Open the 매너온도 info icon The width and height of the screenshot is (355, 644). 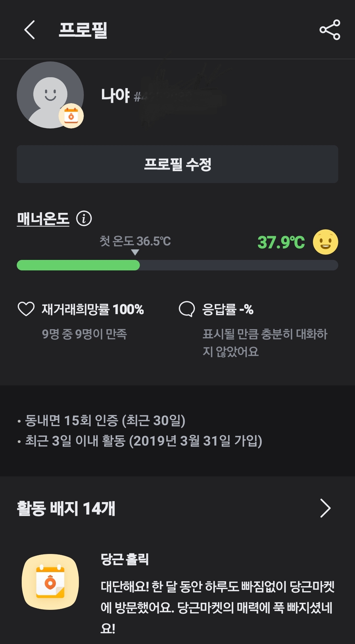click(x=84, y=218)
